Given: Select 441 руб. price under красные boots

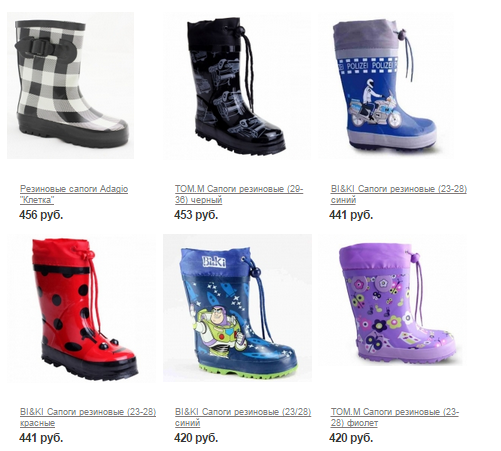Looking at the screenshot, I should pyautogui.click(x=41, y=438).
